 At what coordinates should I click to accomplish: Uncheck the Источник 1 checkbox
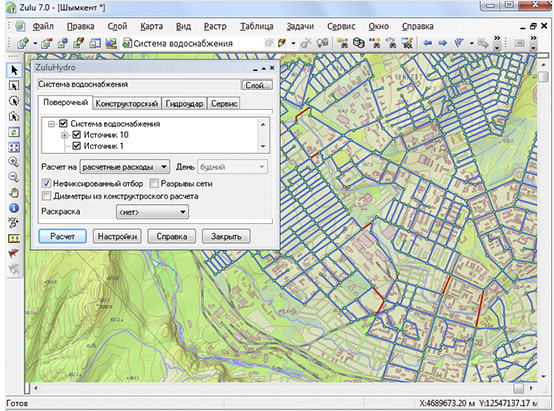76,146
